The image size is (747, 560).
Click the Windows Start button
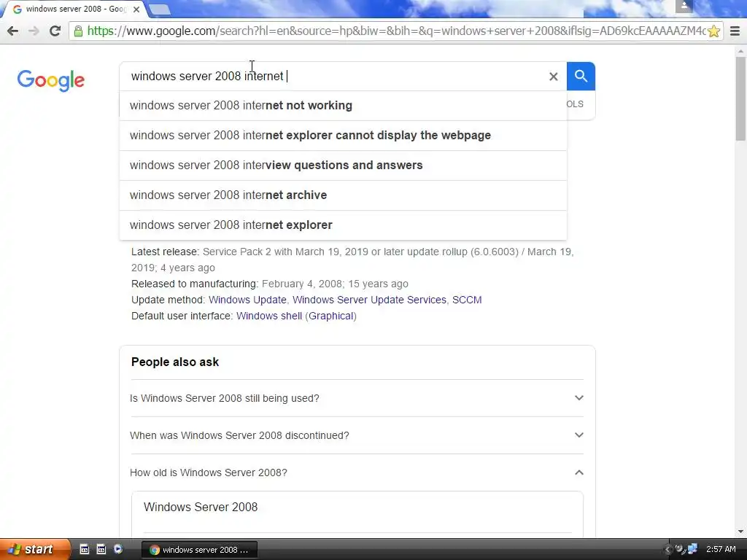pyautogui.click(x=34, y=549)
